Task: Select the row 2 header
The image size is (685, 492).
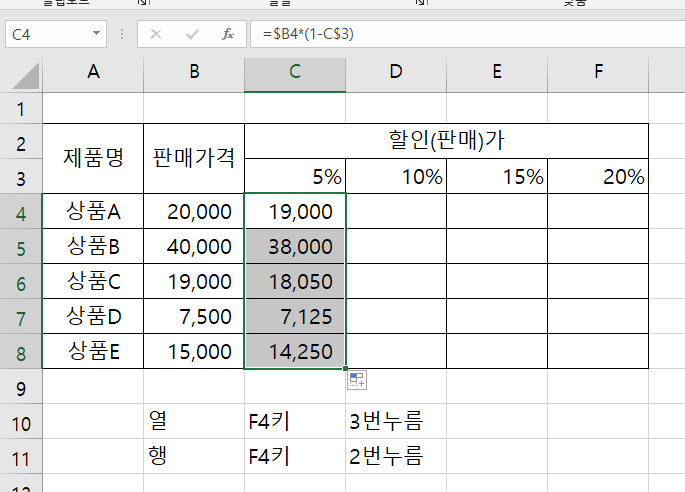Action: 21,143
